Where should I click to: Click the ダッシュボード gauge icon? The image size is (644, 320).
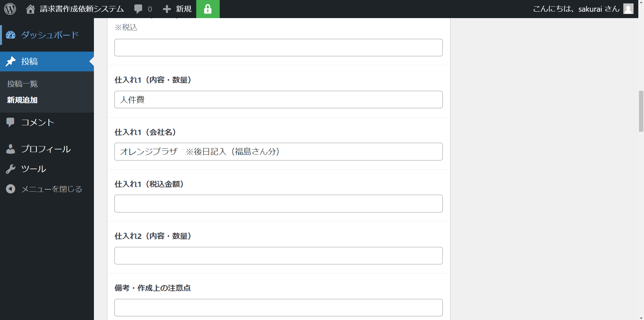coord(11,35)
